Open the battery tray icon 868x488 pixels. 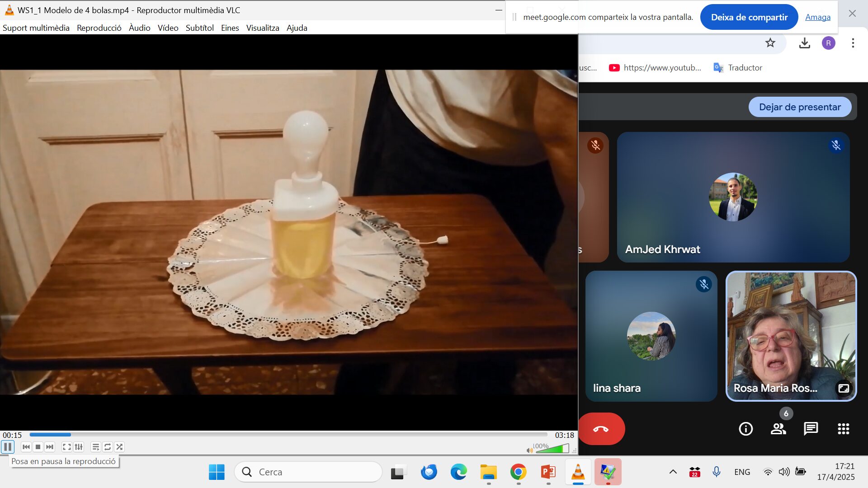pyautogui.click(x=800, y=472)
